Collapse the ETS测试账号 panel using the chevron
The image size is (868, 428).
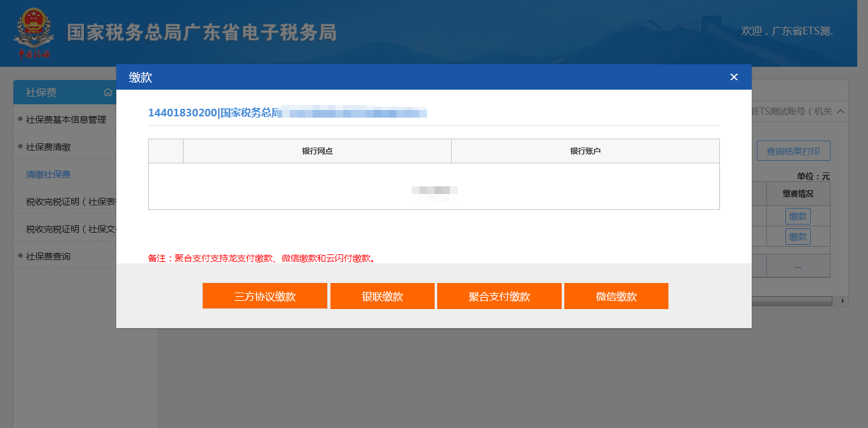pos(840,111)
